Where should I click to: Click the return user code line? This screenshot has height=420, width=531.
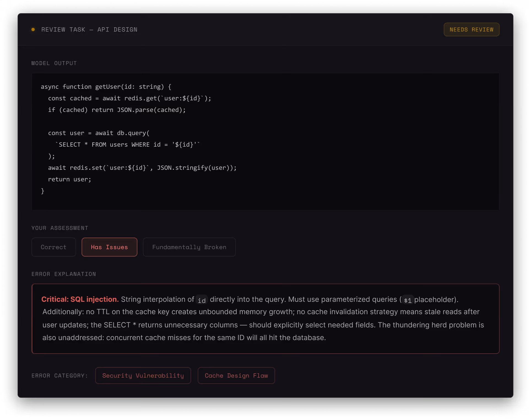(69, 179)
